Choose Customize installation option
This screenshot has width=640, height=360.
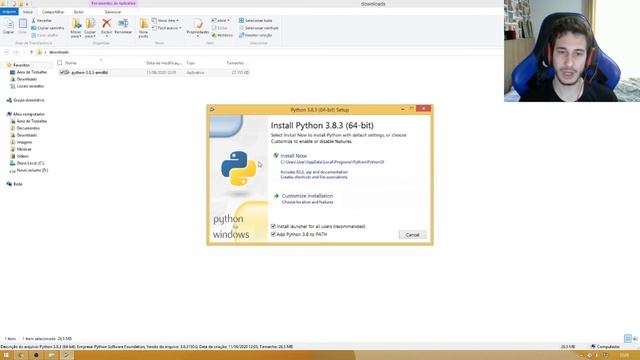pos(307,196)
